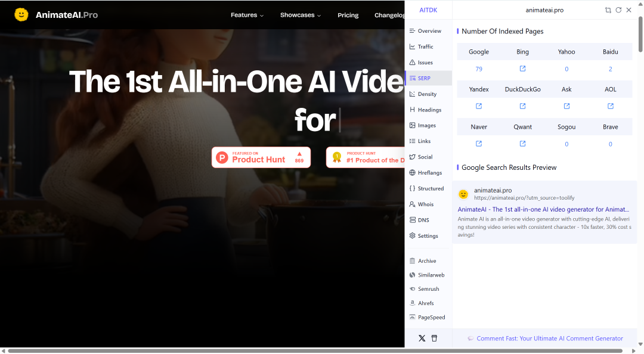Click the trash icon in sidebar footer
The image size is (644, 354).
(x=434, y=339)
